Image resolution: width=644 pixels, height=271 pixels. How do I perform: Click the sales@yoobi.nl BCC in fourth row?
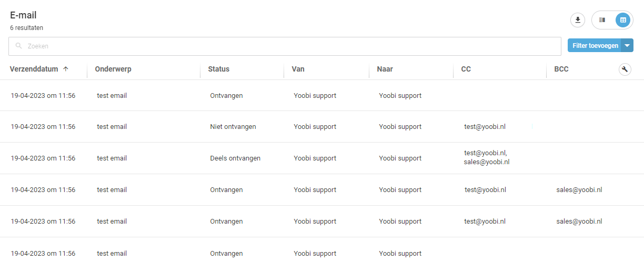coord(579,190)
